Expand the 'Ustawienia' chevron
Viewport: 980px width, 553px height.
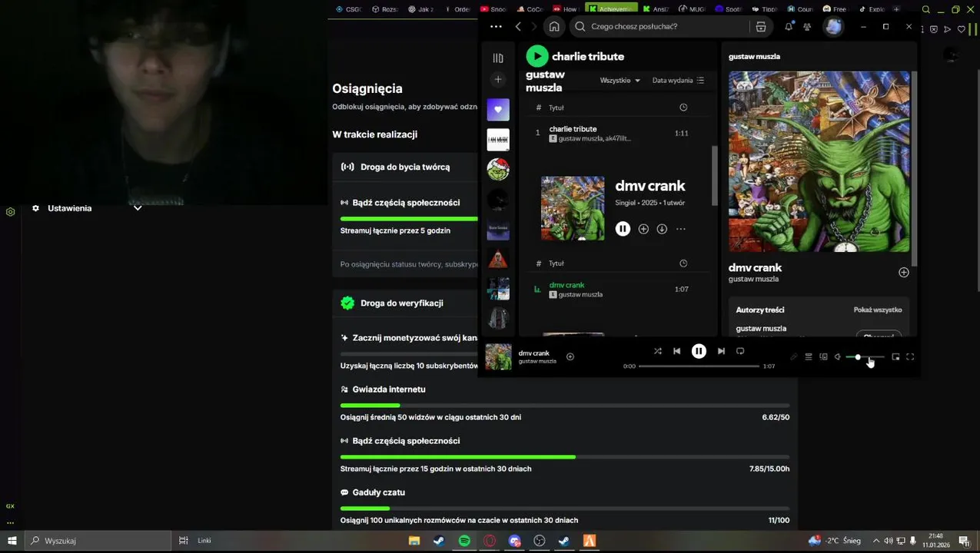click(x=138, y=208)
